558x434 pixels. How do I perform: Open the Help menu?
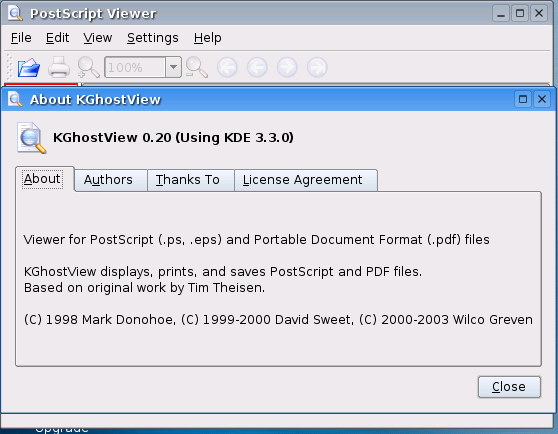[x=207, y=38]
